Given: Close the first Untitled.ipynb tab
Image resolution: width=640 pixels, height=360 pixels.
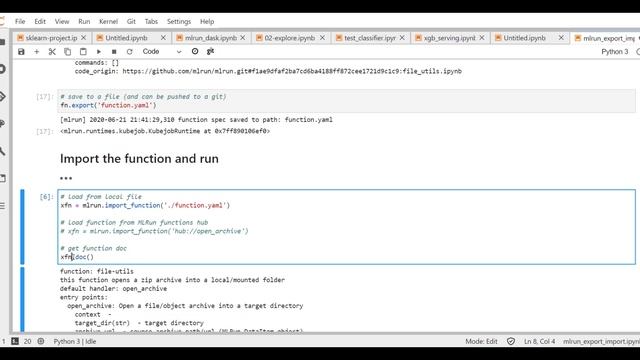Looking at the screenshot, I should [163, 38].
